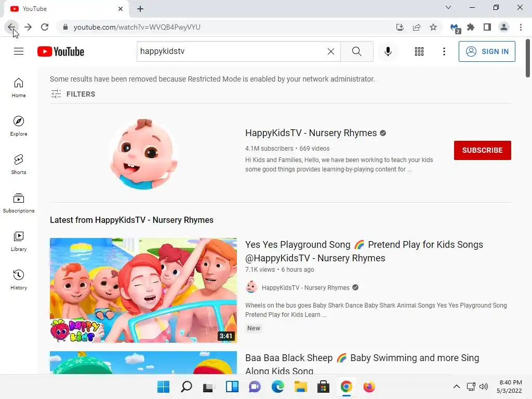Open the Chrome profile avatar

[x=504, y=27]
